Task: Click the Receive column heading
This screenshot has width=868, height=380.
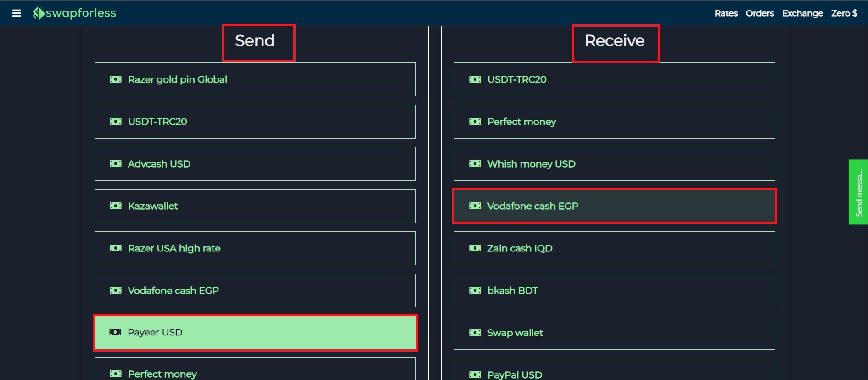Action: [615, 41]
